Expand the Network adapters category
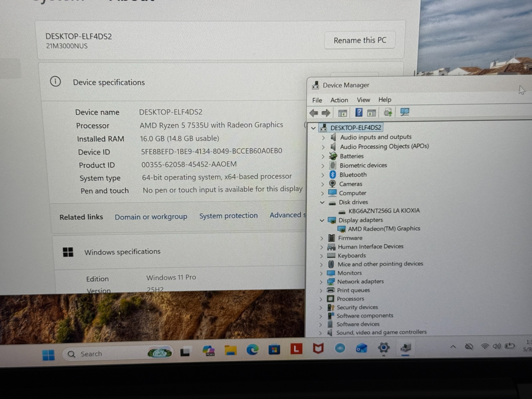Screen dimensions: 532x399 (321, 282)
